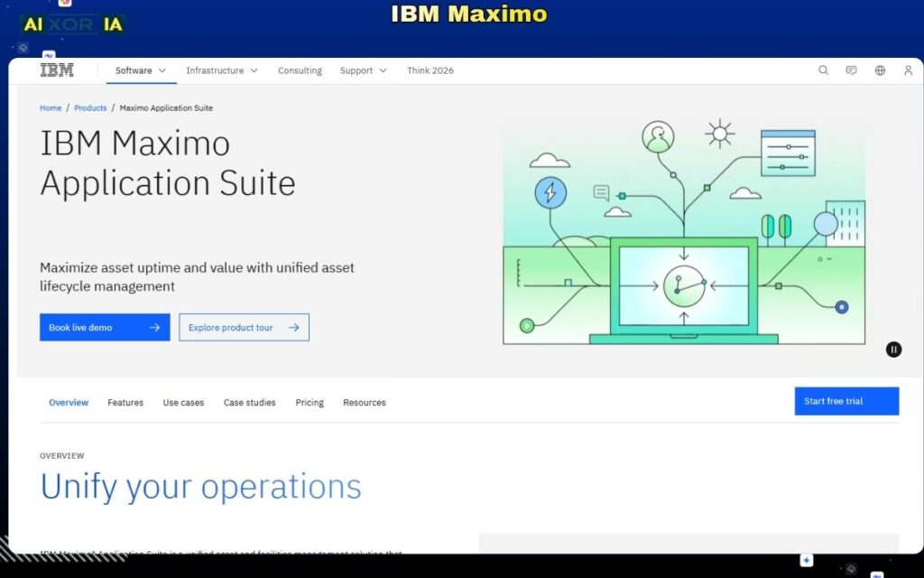Viewport: 924px width, 578px height.
Task: Open the chat support icon
Action: (x=850, y=70)
